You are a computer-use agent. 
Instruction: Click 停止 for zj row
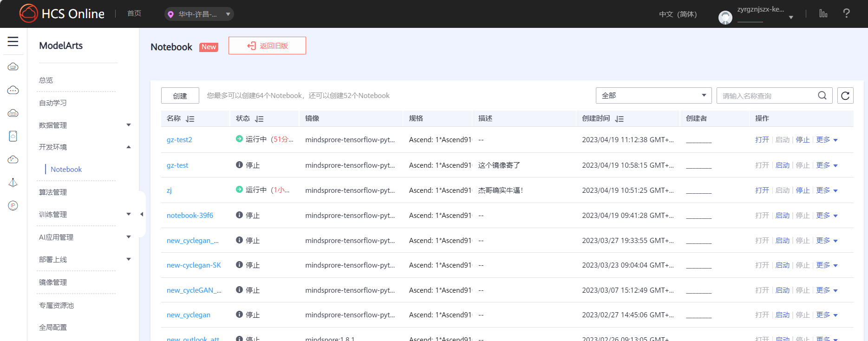point(803,190)
